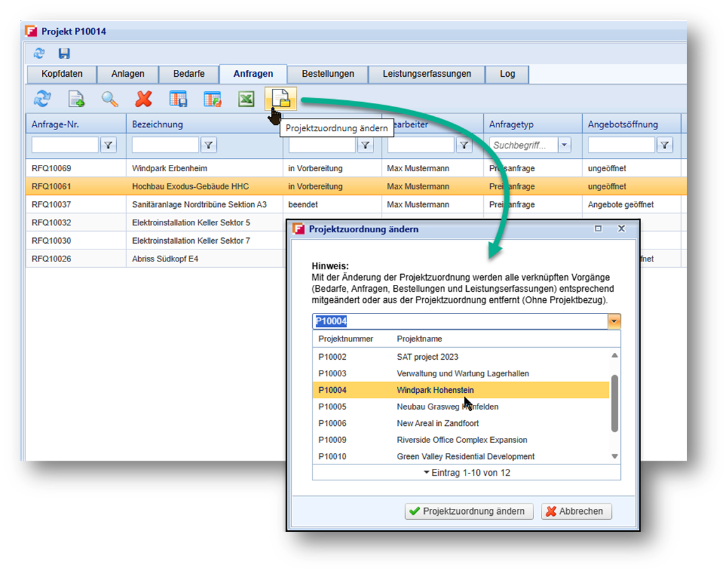Create a new Anfrage document

click(76, 99)
